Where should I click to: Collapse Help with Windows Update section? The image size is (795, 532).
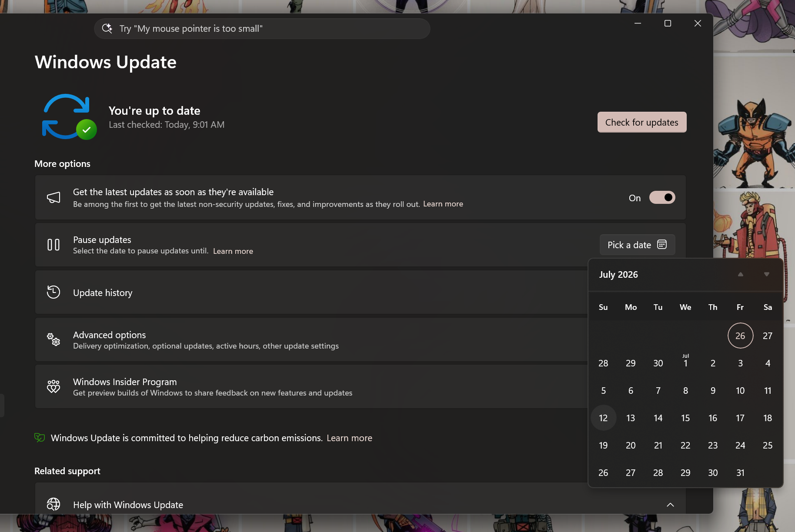(670, 505)
